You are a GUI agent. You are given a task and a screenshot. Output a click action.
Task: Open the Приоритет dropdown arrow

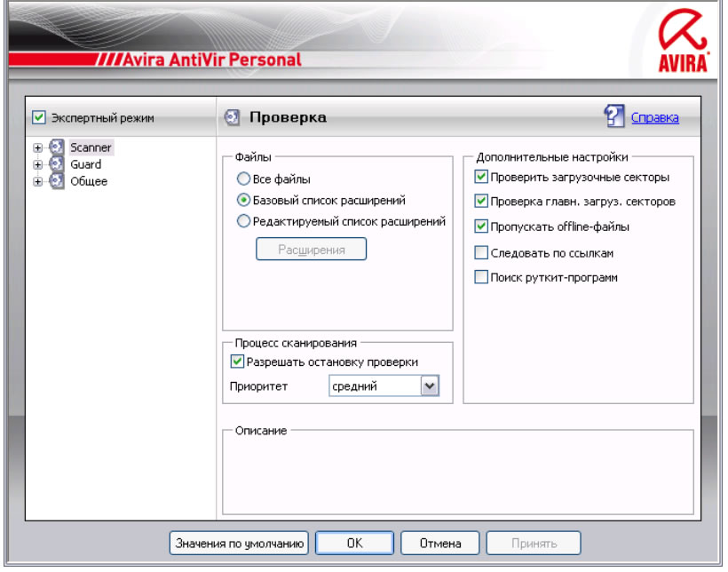click(430, 386)
